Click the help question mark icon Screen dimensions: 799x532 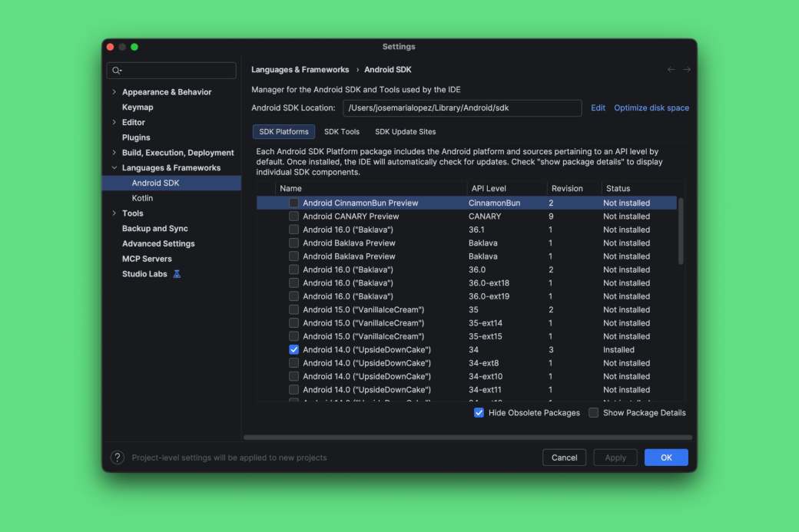tap(118, 458)
